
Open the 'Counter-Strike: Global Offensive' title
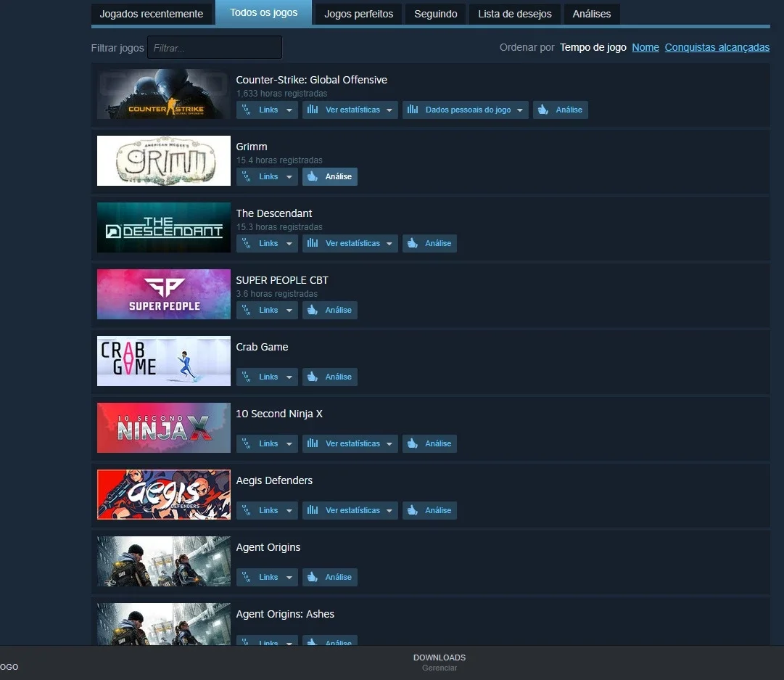(x=312, y=80)
